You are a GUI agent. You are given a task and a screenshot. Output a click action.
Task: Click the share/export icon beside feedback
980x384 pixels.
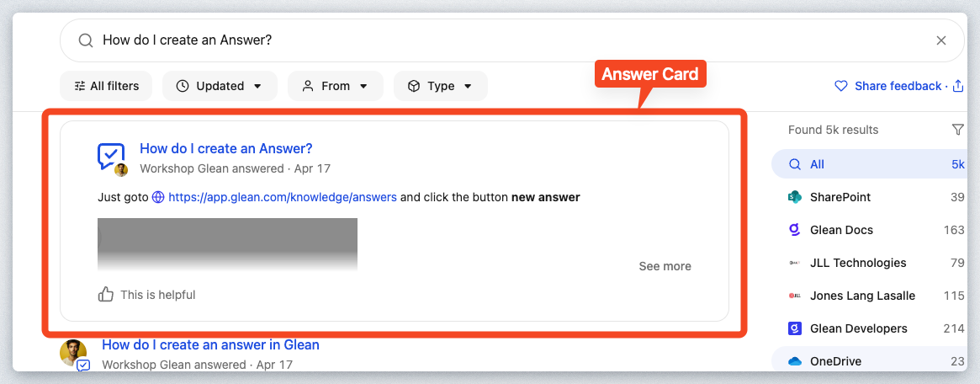[957, 86]
